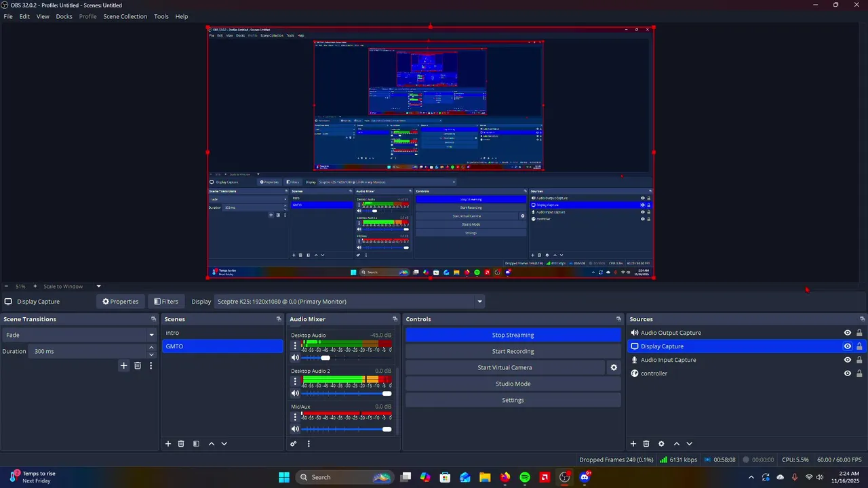Click Start Recording button
The width and height of the screenshot is (868, 488).
(513, 351)
